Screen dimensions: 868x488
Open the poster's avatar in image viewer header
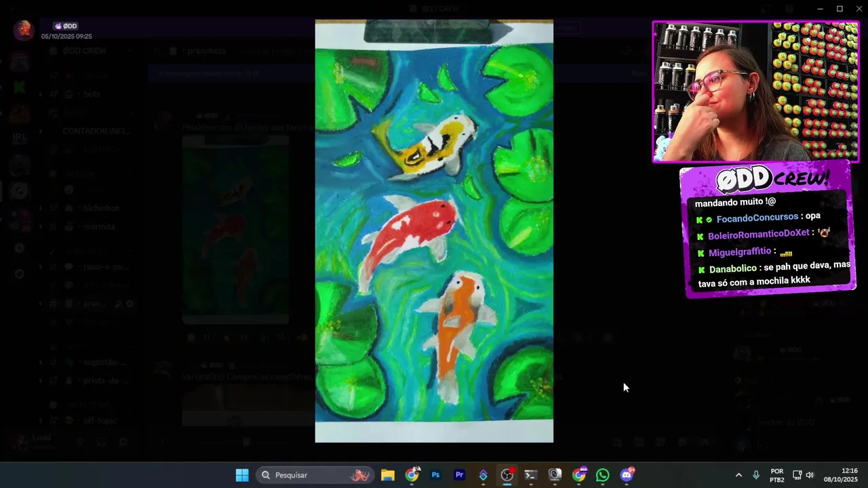coord(24,30)
